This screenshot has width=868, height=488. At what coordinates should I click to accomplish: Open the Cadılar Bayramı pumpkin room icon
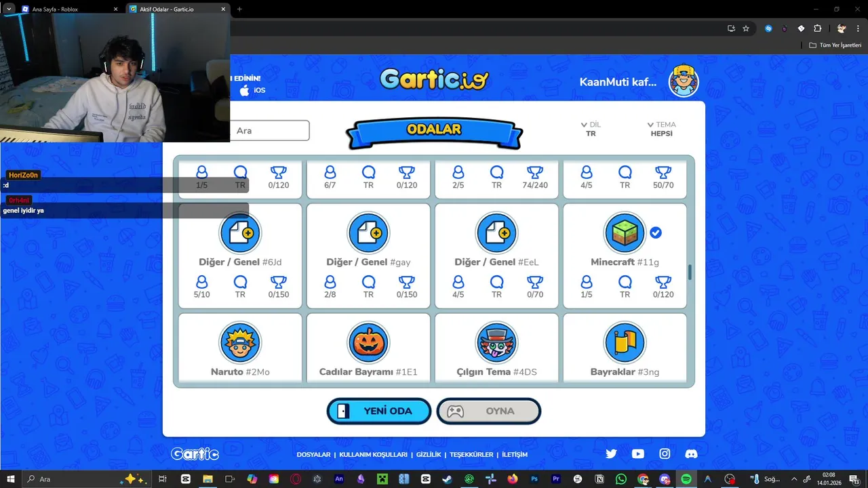tap(368, 342)
